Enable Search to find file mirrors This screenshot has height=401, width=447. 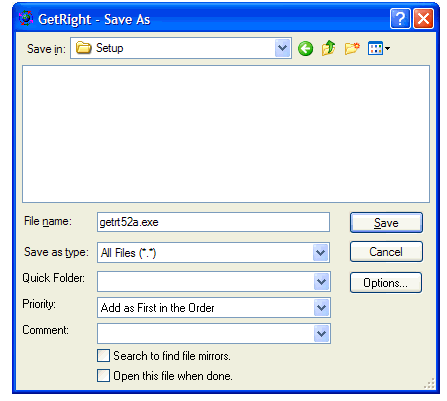103,356
